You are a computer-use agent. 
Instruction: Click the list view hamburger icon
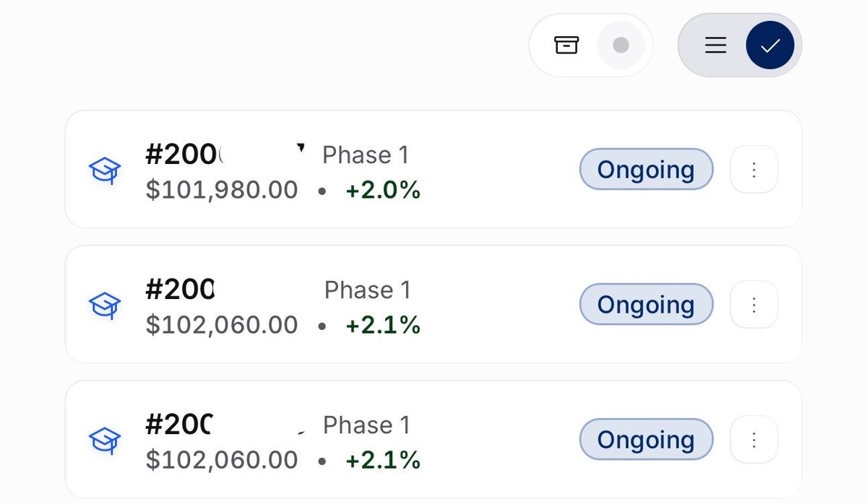(715, 45)
